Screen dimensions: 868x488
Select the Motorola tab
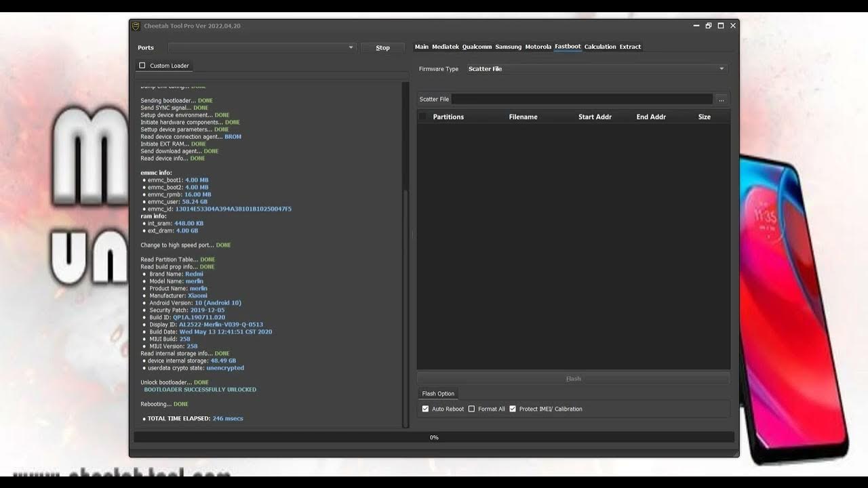point(538,47)
